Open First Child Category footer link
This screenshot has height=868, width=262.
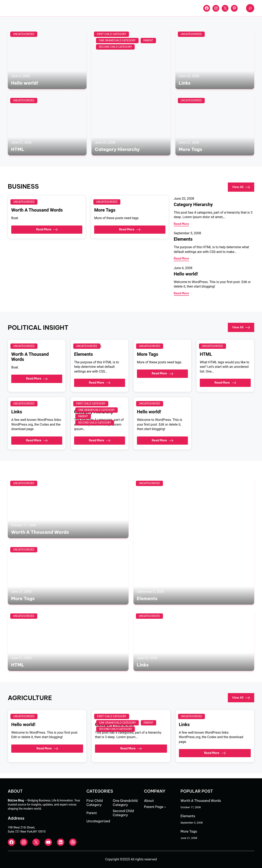click(x=94, y=803)
